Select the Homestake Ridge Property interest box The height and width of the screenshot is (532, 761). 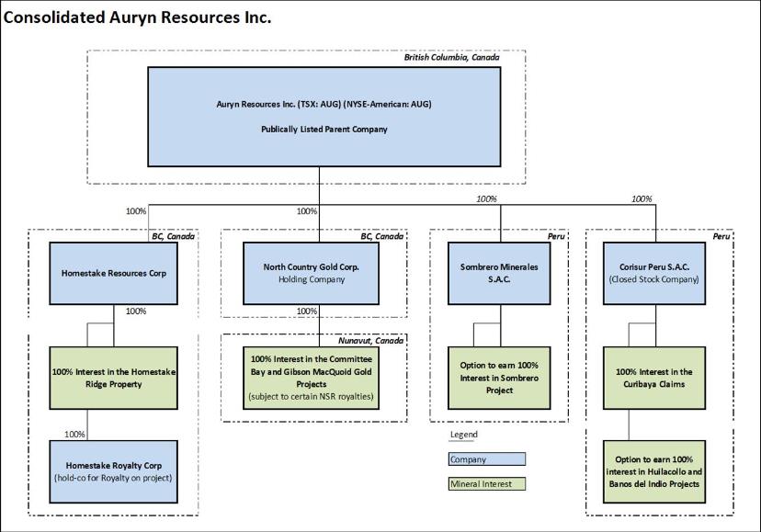113,377
